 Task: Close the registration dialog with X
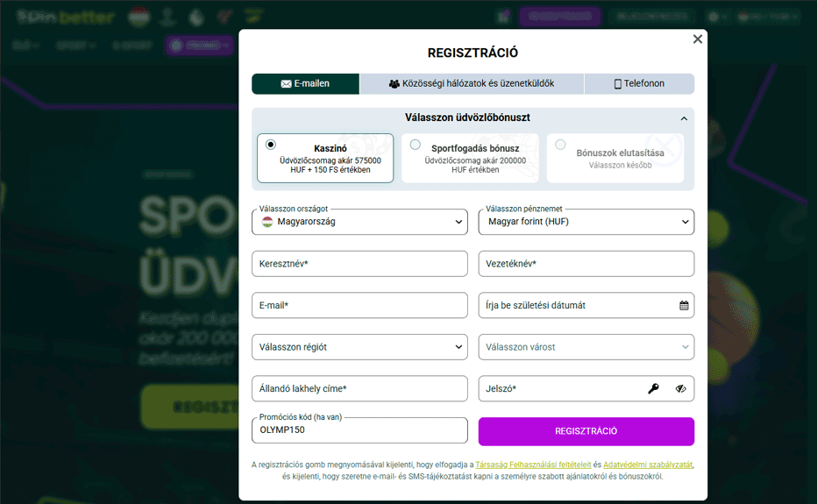697,39
